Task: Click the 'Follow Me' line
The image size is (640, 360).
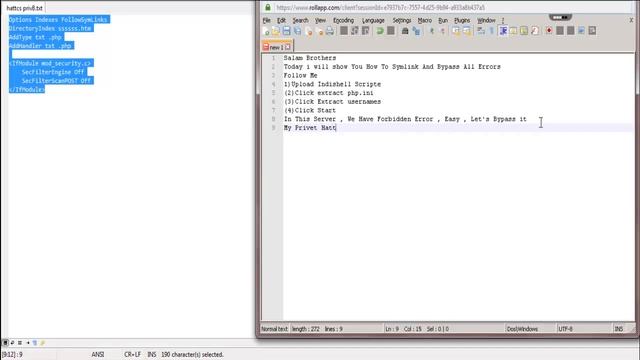Action: pos(300,76)
